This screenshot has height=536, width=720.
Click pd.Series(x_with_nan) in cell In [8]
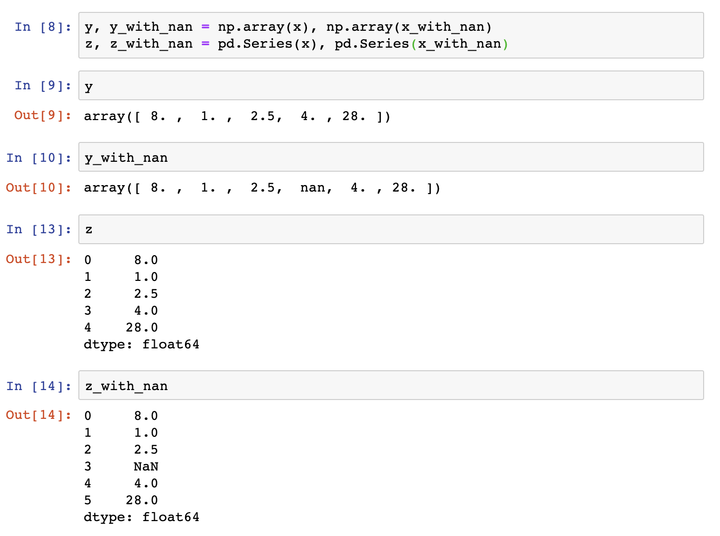(421, 44)
